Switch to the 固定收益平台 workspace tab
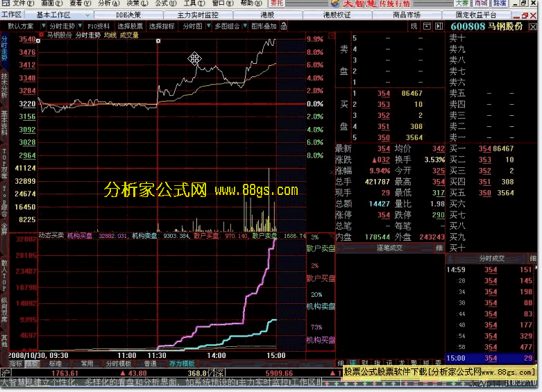This screenshot has height=392, width=542. (475, 15)
